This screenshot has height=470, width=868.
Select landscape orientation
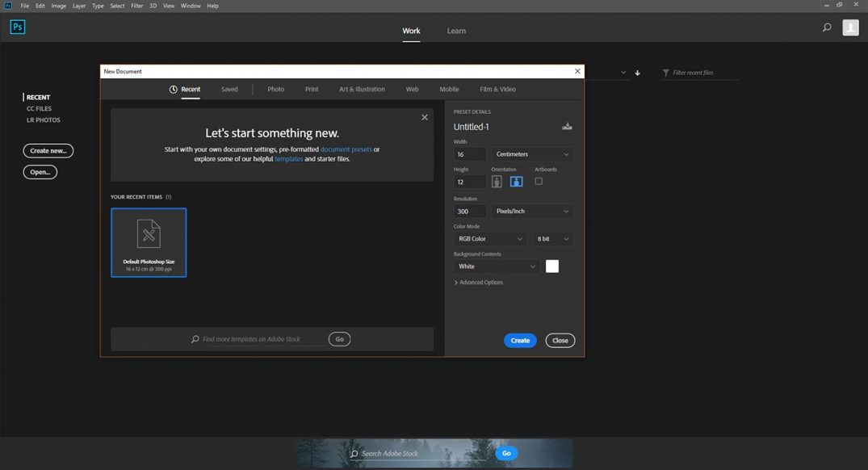pos(516,181)
